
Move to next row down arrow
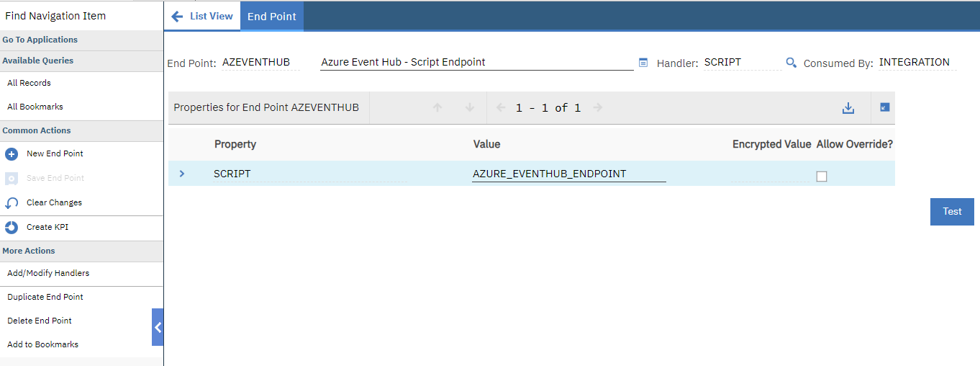[470, 107]
